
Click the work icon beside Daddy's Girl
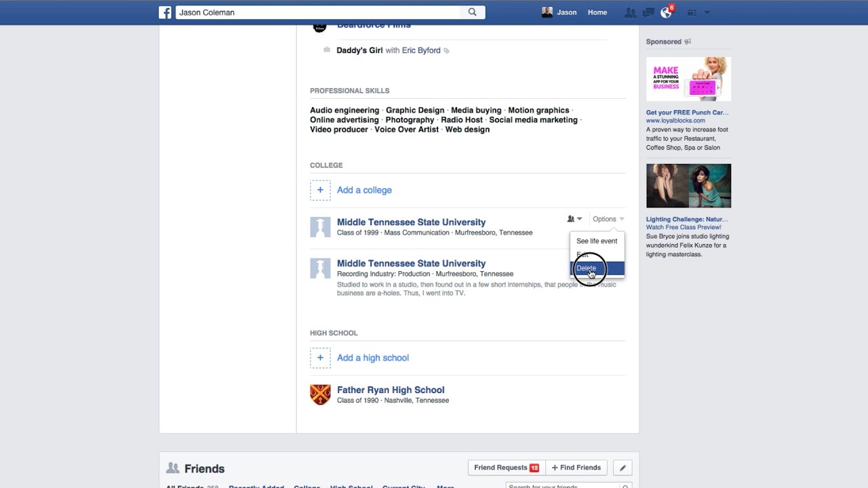[327, 49]
